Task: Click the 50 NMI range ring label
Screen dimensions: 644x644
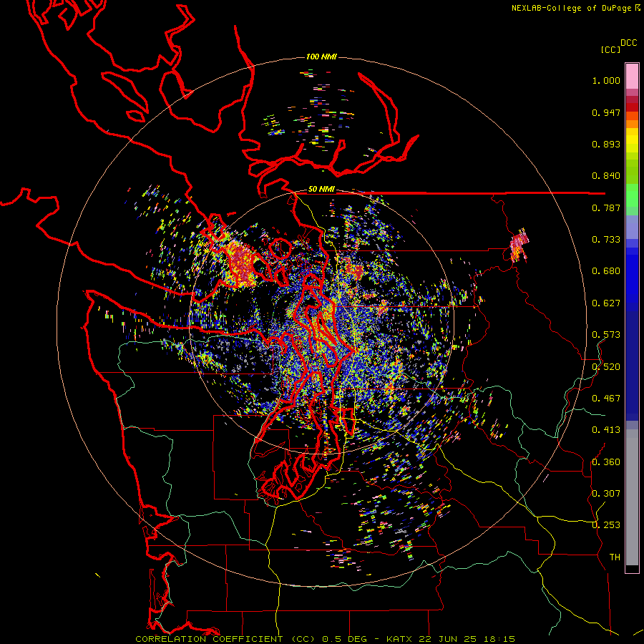Action: [x=321, y=190]
